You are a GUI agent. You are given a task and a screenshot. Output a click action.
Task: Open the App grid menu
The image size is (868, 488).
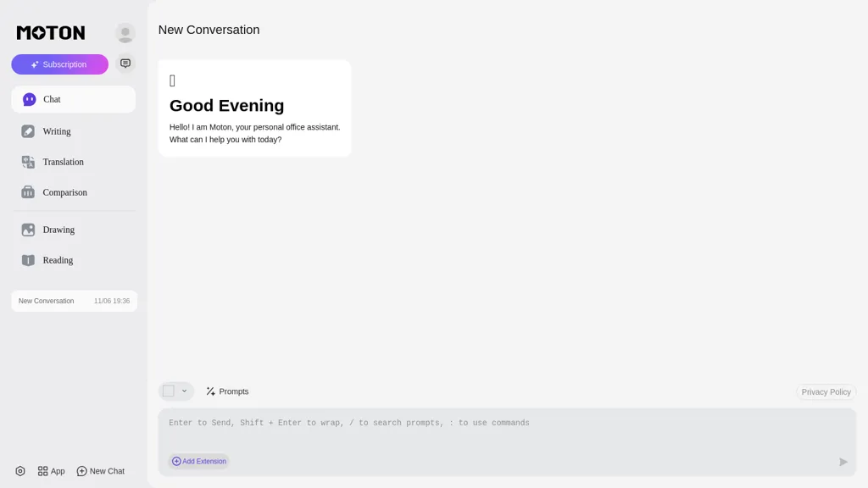coord(52,471)
